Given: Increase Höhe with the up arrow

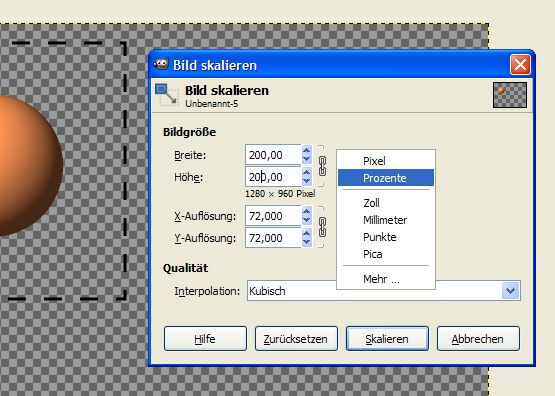Looking at the screenshot, I should click(307, 172).
